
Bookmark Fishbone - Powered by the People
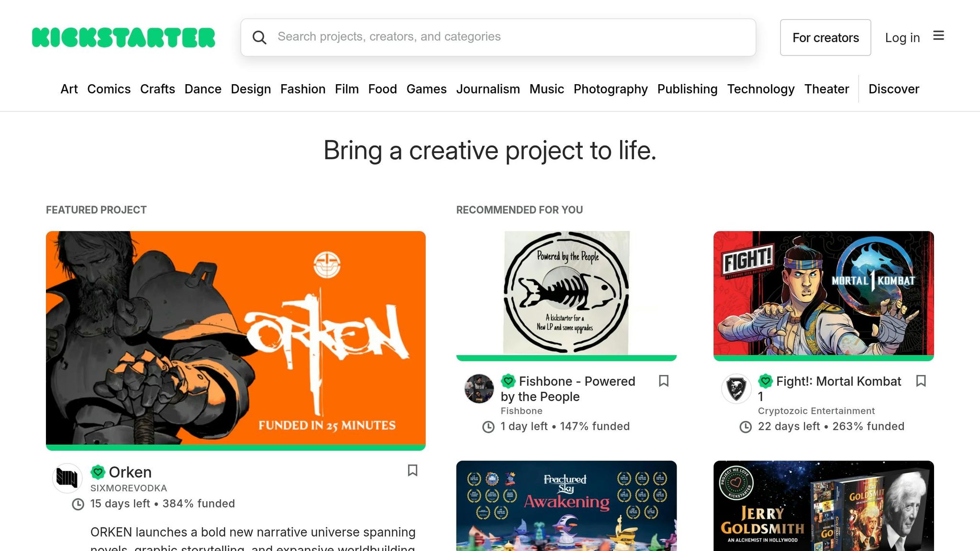[664, 381]
